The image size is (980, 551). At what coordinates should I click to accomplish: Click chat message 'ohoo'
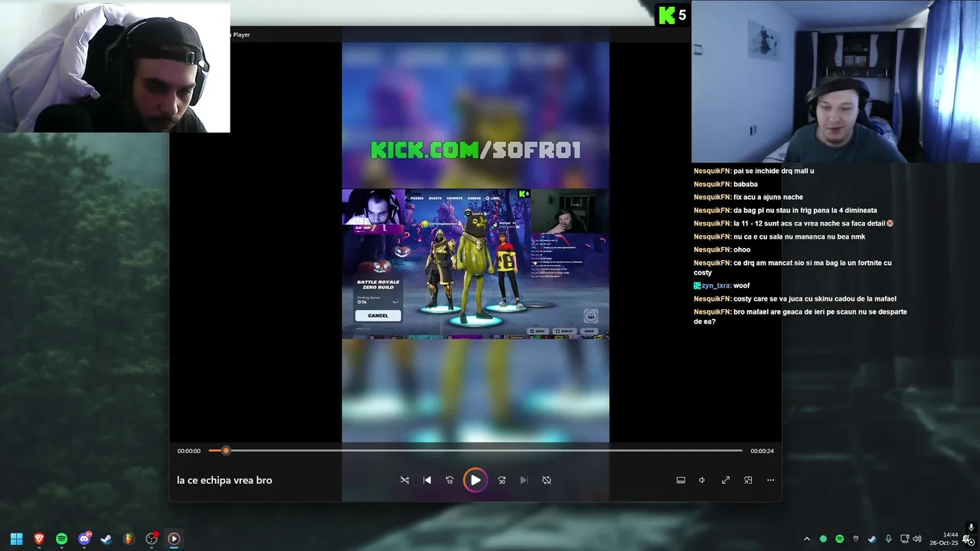tap(742, 249)
